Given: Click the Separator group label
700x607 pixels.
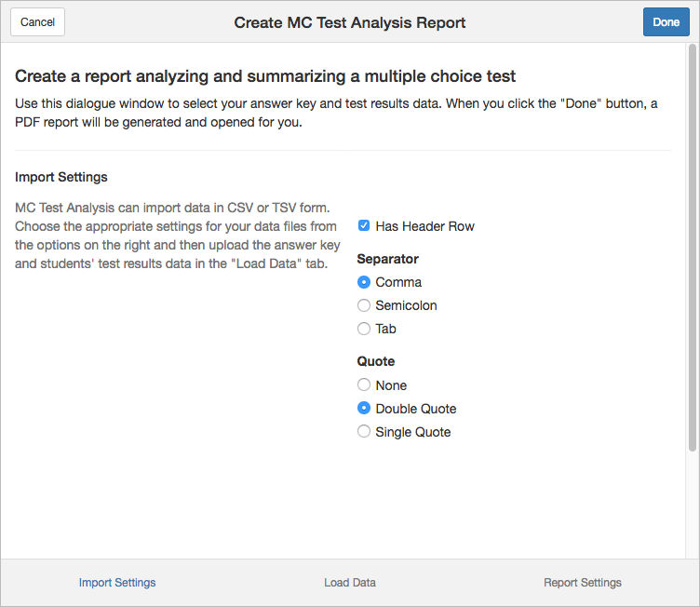Looking at the screenshot, I should point(388,259).
